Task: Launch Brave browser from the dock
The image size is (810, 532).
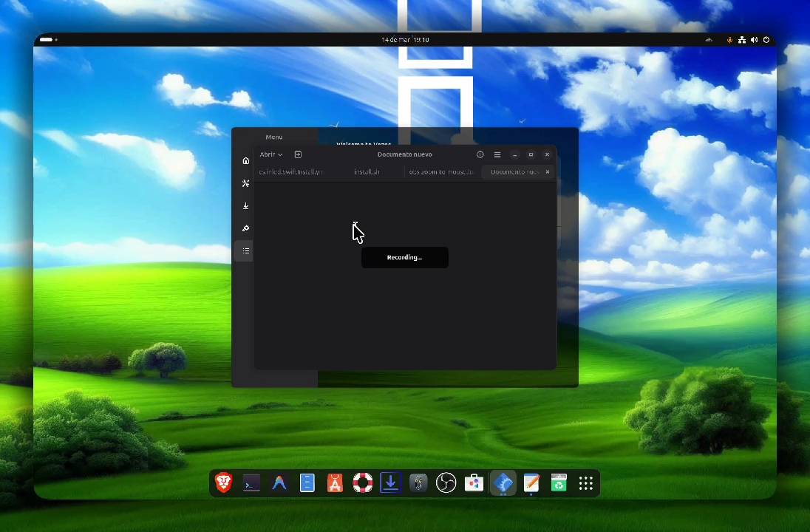Action: click(x=224, y=483)
